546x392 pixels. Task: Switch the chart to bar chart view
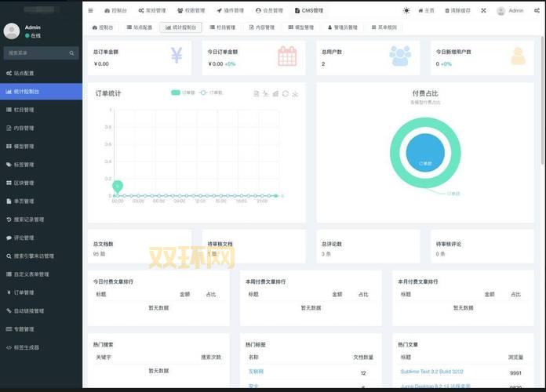[275, 94]
